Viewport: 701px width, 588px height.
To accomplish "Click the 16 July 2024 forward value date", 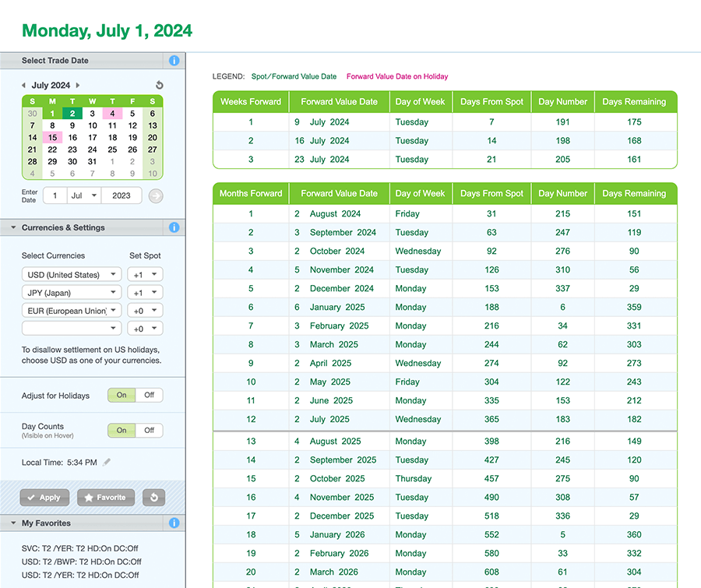I will [322, 141].
